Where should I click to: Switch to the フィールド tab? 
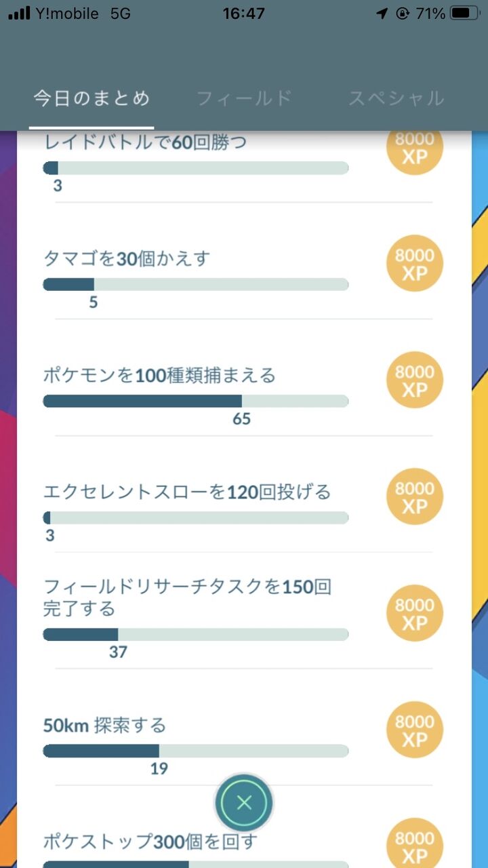pos(244,98)
